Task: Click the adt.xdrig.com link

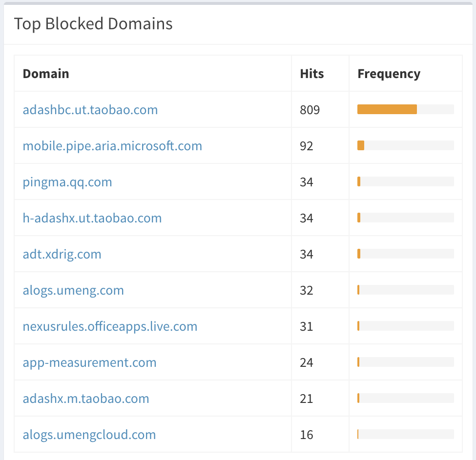Action: click(62, 254)
